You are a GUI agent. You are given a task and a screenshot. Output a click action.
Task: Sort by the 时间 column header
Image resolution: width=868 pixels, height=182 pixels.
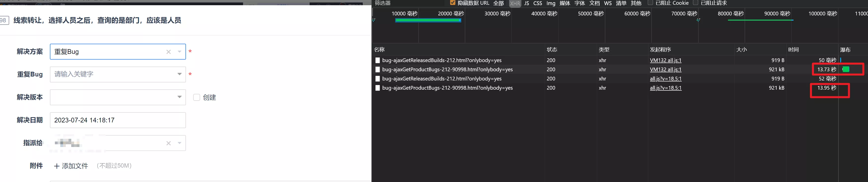point(812,50)
